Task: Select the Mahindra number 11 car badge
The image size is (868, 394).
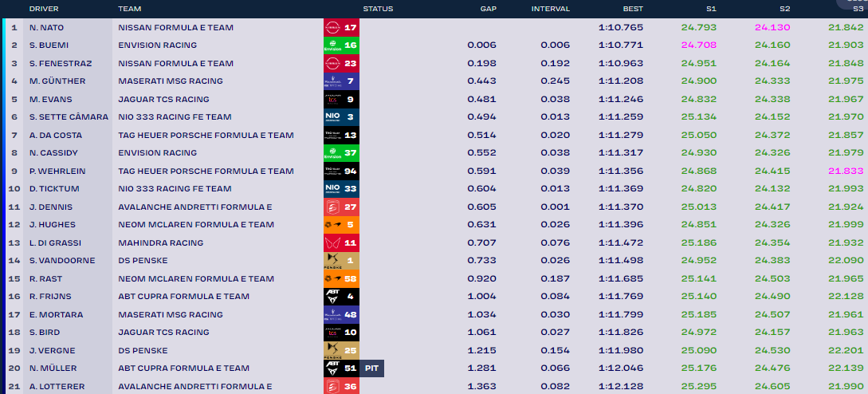Action: [341, 242]
